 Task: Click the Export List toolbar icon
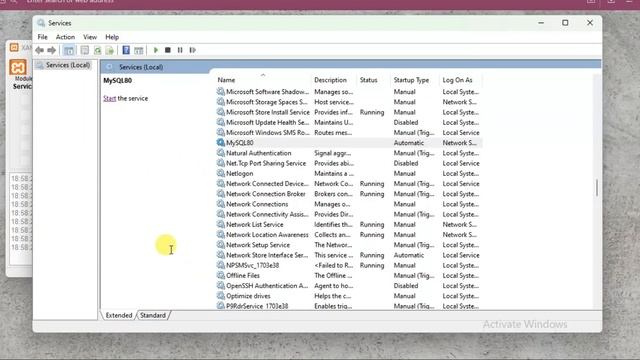click(109, 50)
